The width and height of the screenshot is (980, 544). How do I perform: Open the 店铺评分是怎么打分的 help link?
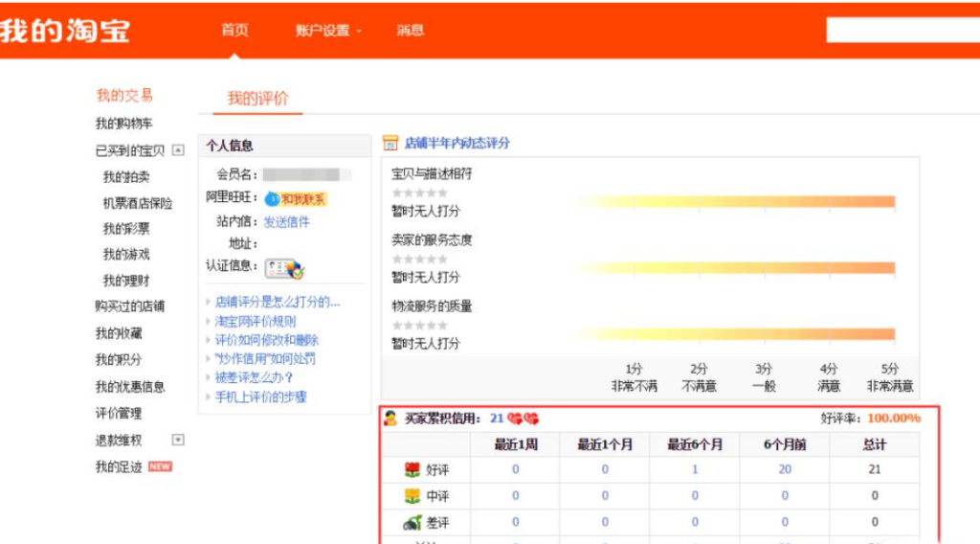click(278, 302)
